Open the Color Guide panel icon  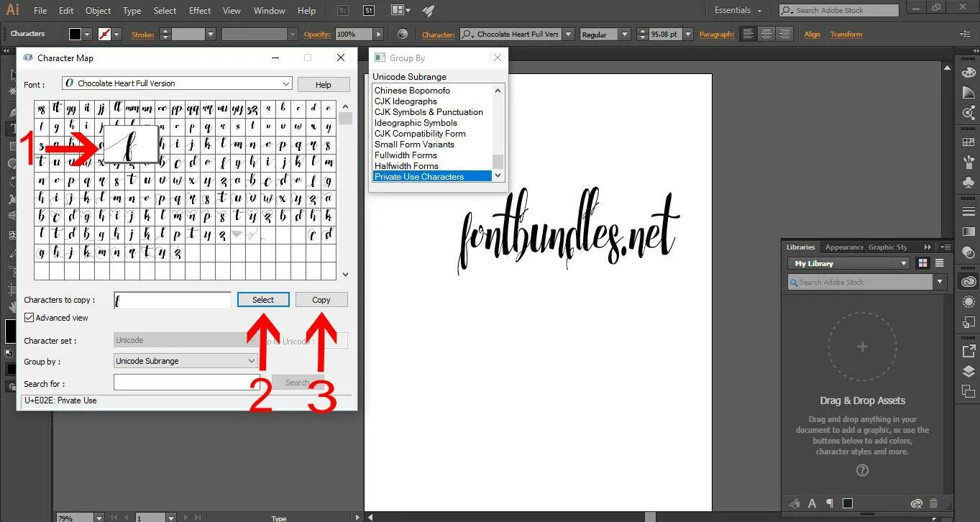click(x=968, y=93)
